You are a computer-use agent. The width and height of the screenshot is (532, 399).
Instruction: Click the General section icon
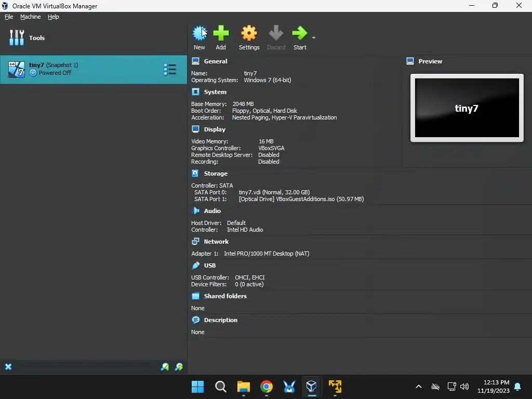click(195, 61)
